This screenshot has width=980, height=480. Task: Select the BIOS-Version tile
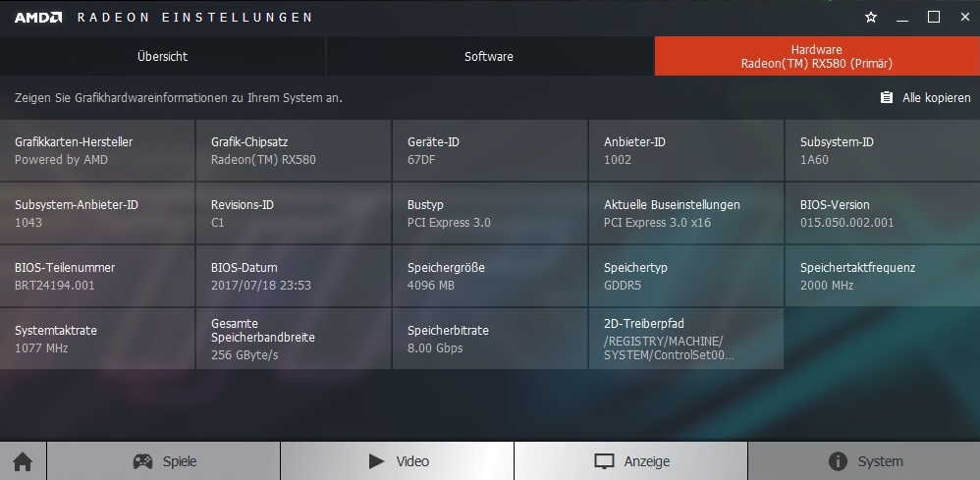click(882, 213)
